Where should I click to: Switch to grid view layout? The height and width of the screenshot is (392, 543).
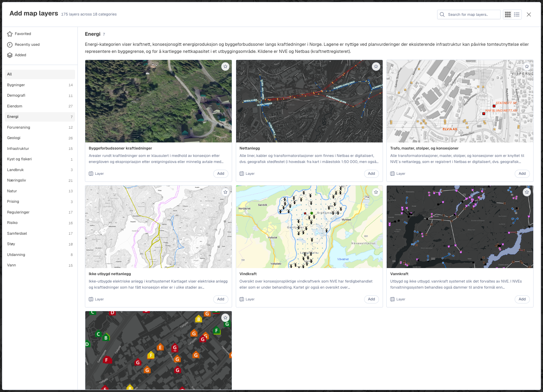coord(508,14)
